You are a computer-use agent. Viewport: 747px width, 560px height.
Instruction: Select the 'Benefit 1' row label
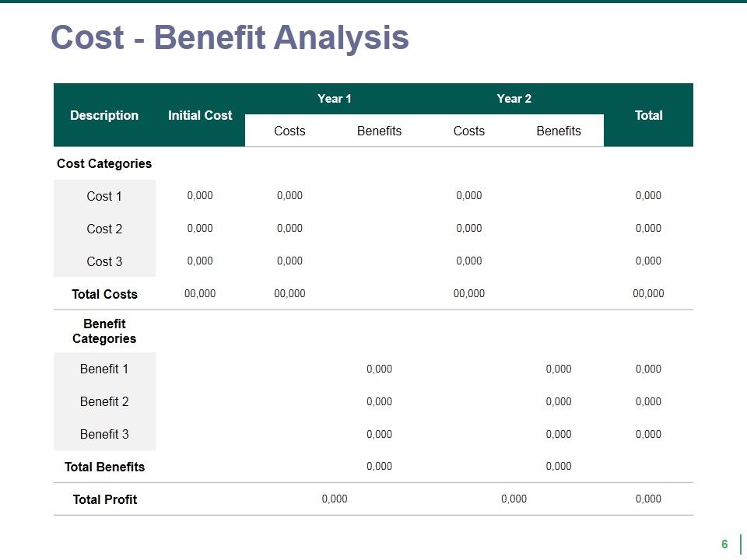click(x=104, y=369)
